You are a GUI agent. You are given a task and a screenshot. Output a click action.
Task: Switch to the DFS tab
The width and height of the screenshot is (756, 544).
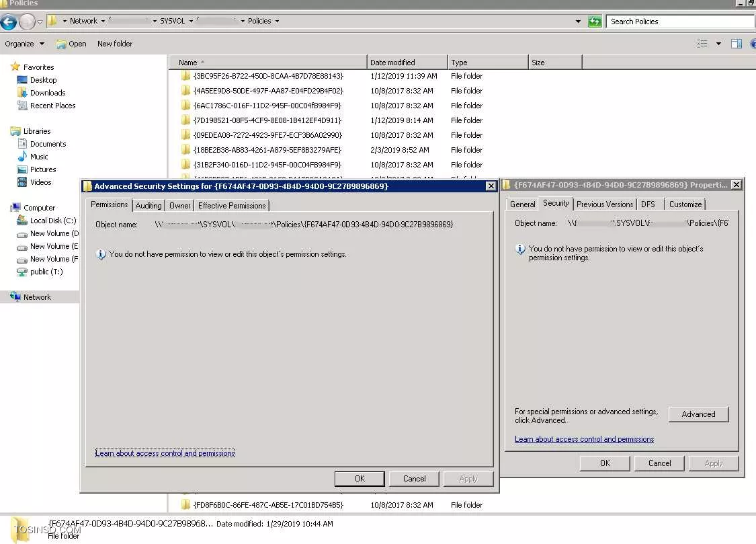tap(648, 204)
